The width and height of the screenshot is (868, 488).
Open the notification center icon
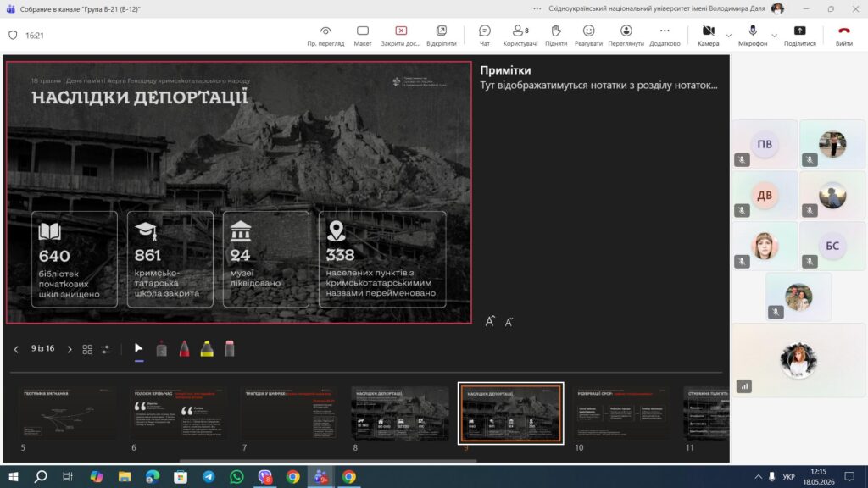point(849,476)
